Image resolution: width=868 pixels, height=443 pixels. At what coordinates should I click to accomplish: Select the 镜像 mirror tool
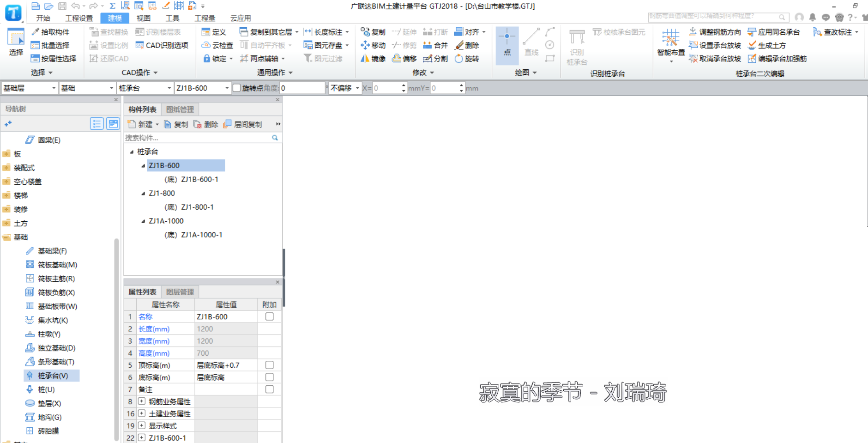(x=373, y=59)
